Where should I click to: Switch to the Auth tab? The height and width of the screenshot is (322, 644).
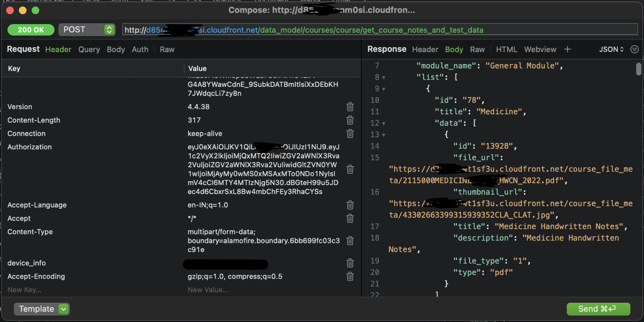(x=140, y=49)
